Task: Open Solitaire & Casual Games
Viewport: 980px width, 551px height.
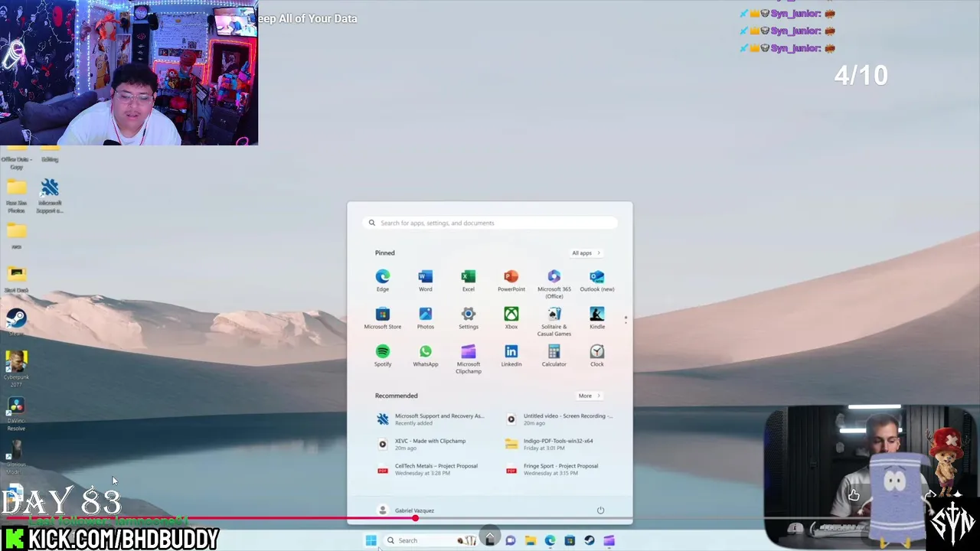Action: tap(554, 321)
